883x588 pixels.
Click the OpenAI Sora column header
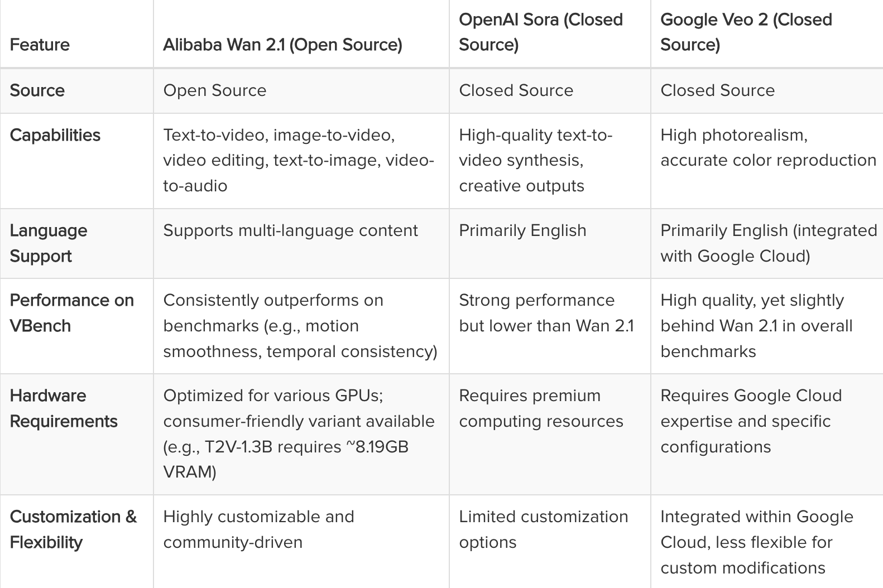(540, 32)
